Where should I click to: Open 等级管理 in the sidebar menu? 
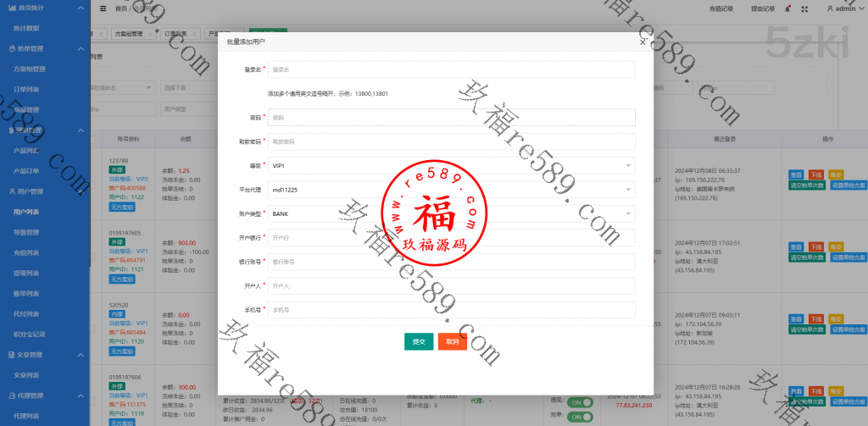[27, 231]
